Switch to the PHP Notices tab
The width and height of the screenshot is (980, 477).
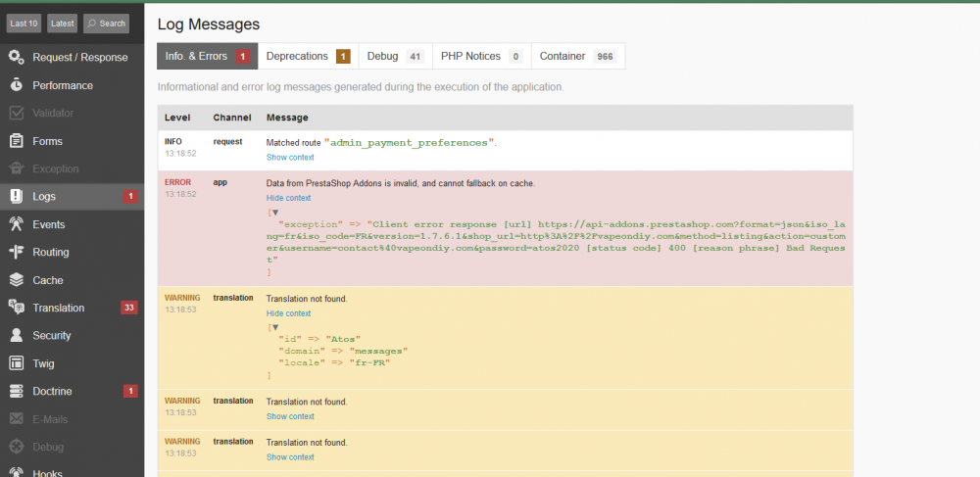480,57
